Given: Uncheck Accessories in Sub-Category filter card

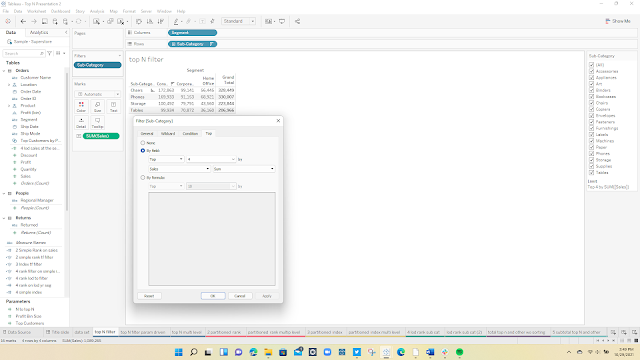Looking at the screenshot, I should [591, 71].
